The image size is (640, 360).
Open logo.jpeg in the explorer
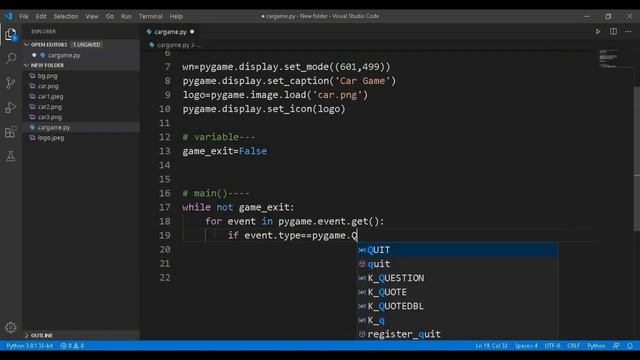(x=51, y=138)
